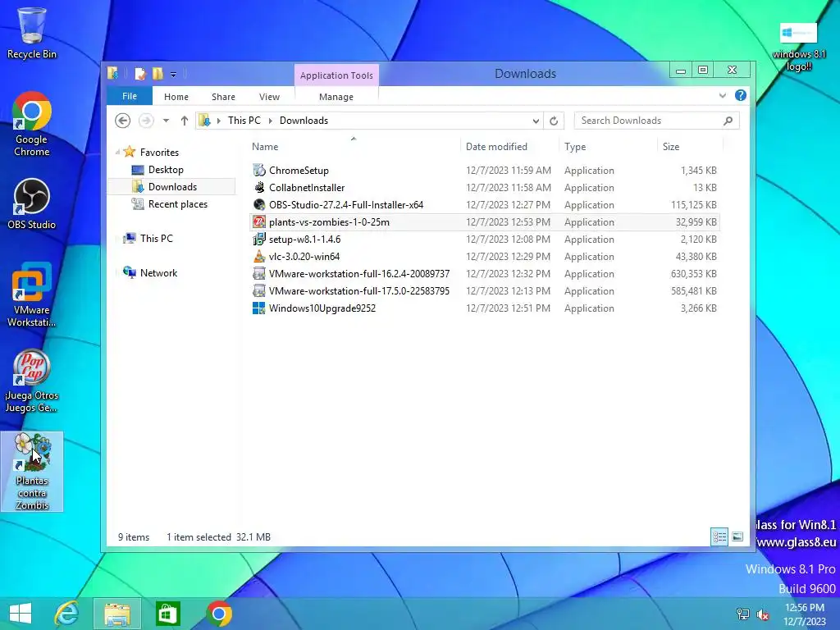Click the search magnifier icon
The image size is (840, 630).
pos(728,121)
